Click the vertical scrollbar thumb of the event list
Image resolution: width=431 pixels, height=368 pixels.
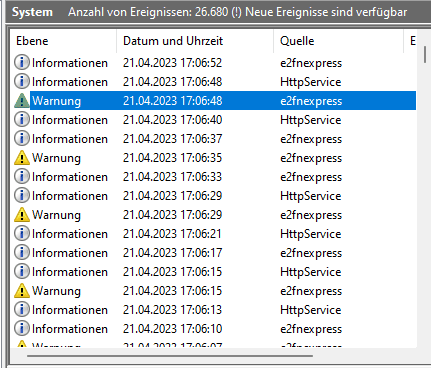pos(425,54)
